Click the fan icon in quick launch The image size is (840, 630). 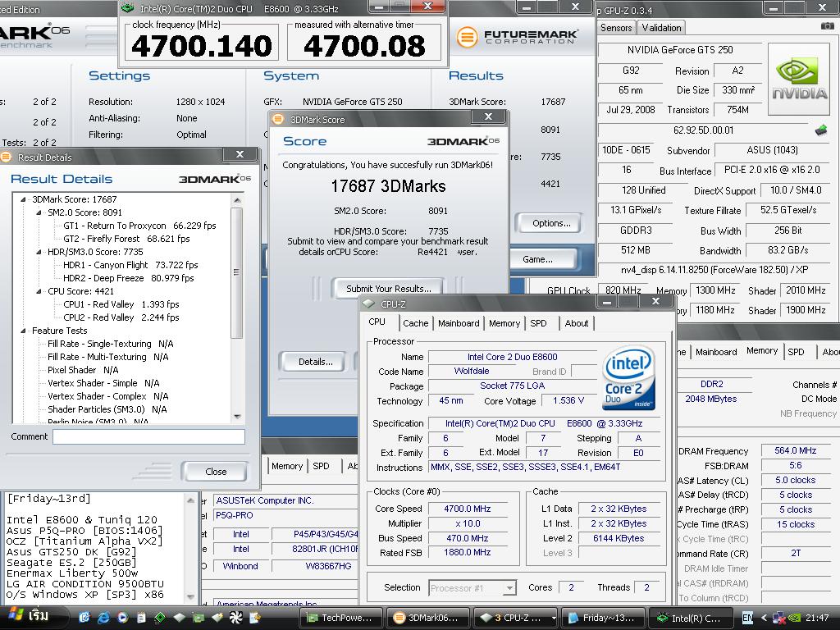pyautogui.click(x=236, y=617)
